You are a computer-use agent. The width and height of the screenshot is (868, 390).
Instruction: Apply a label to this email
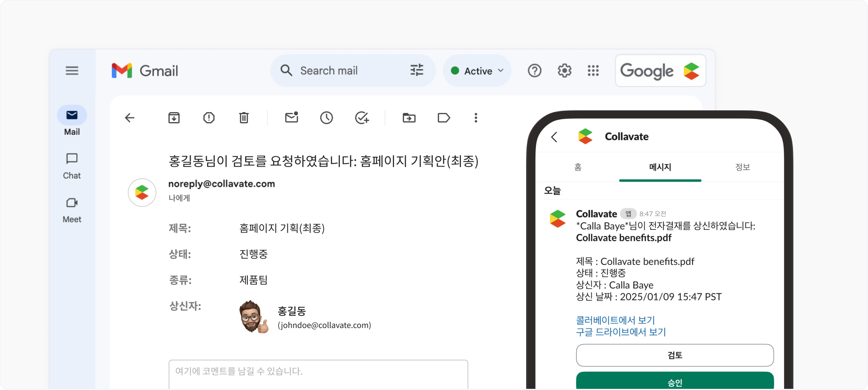[444, 118]
